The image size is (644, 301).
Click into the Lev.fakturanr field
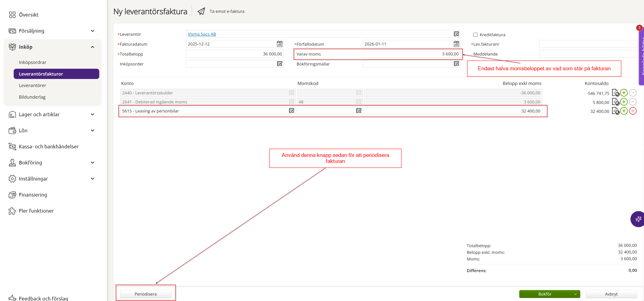(588, 44)
